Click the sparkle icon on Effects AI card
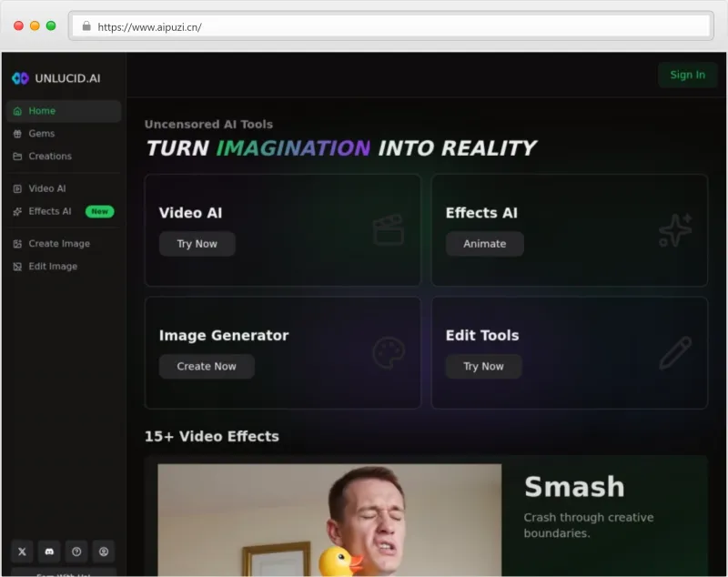 click(675, 230)
